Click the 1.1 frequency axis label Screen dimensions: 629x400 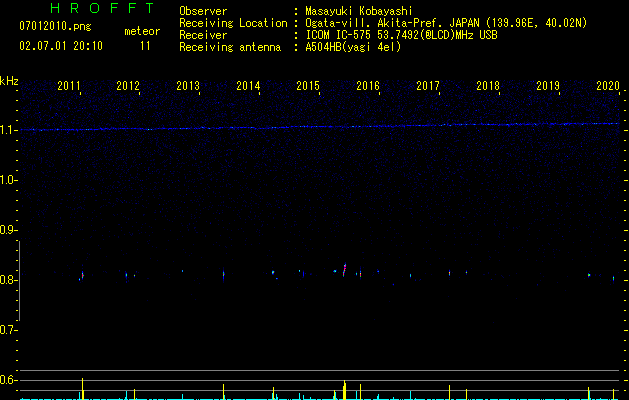coord(9,130)
